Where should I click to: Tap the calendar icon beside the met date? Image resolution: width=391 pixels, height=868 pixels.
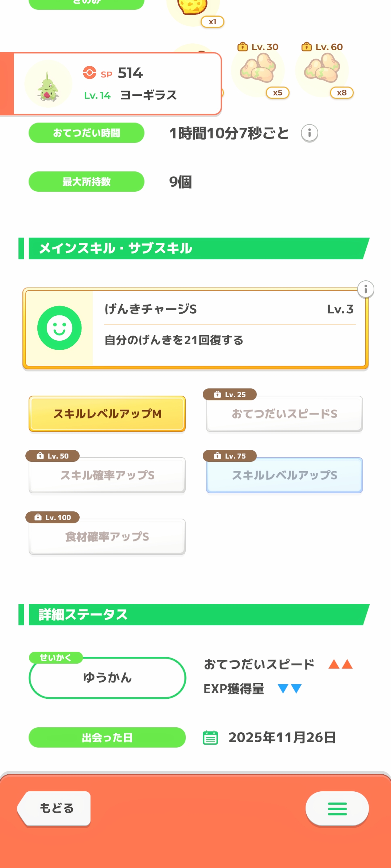point(210,737)
